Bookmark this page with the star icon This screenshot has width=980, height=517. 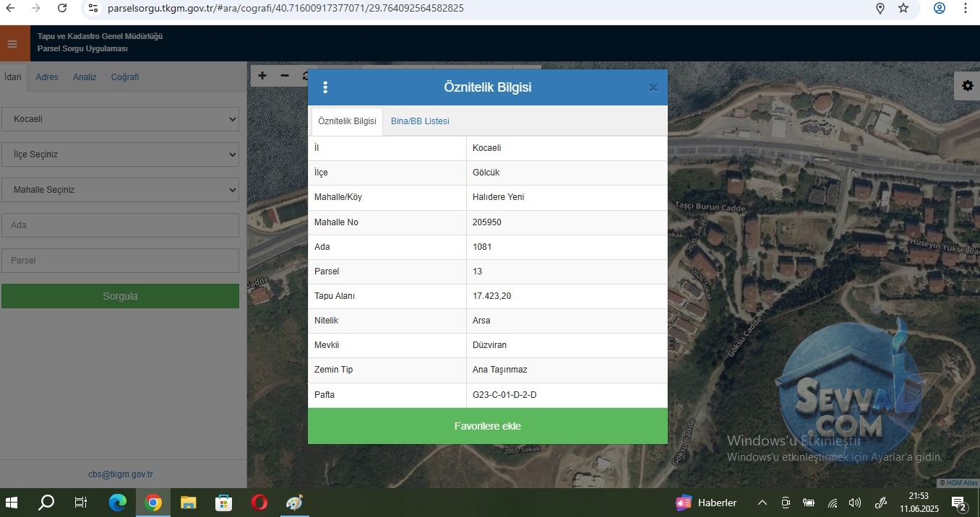[x=903, y=8]
